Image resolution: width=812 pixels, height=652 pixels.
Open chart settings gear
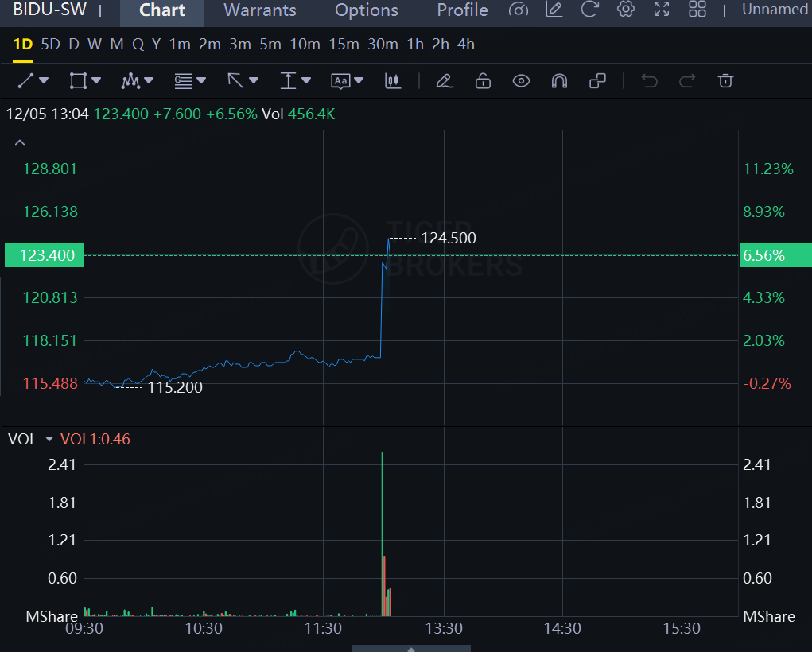pyautogui.click(x=626, y=10)
